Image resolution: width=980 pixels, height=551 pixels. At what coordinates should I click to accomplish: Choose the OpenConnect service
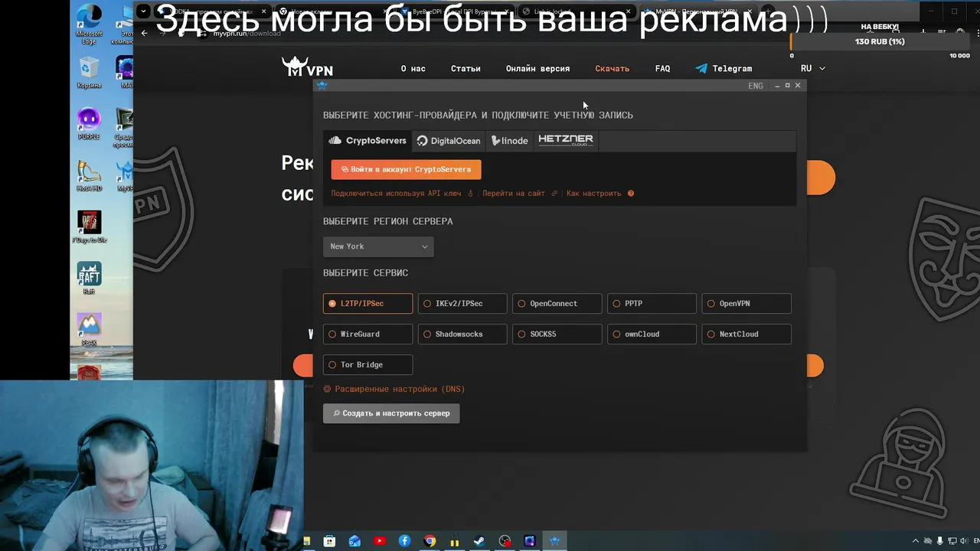click(x=557, y=304)
